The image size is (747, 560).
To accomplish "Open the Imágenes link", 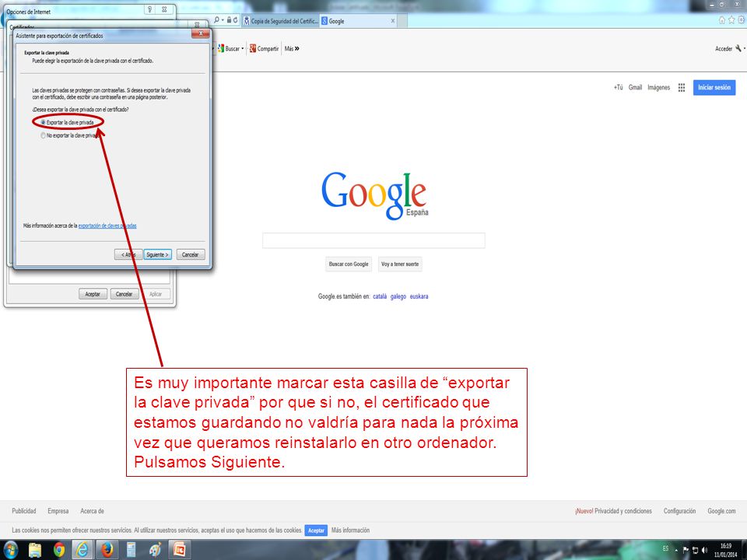I will [659, 88].
